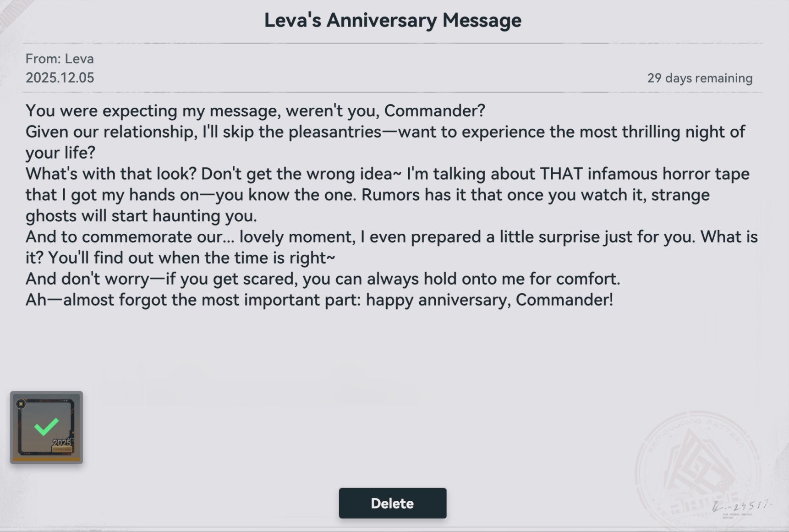Click the "happy anniversary, Commander!" line
789x532 pixels.
(x=489, y=300)
